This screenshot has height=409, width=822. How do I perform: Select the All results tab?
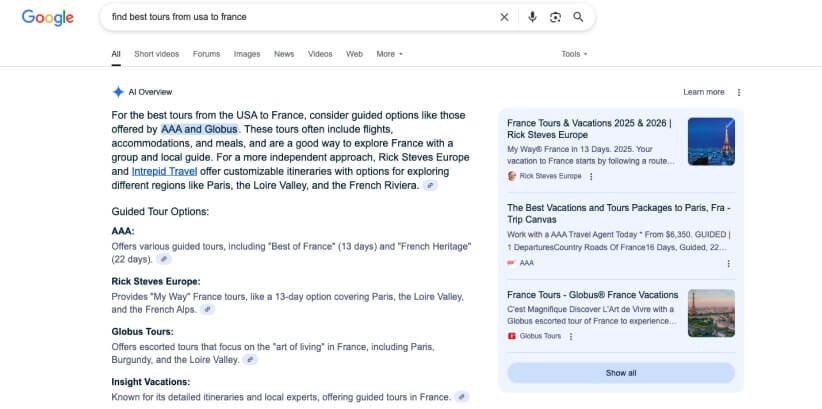point(116,54)
